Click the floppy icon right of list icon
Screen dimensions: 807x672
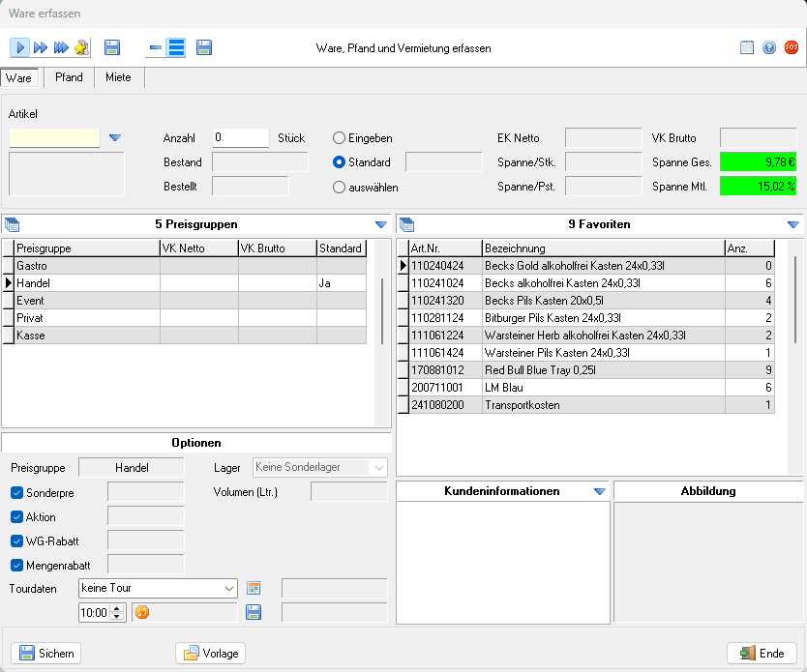[x=204, y=47]
